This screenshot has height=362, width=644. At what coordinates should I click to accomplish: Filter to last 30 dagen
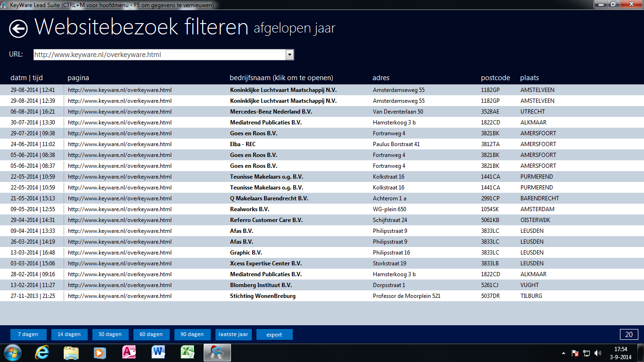click(x=110, y=334)
